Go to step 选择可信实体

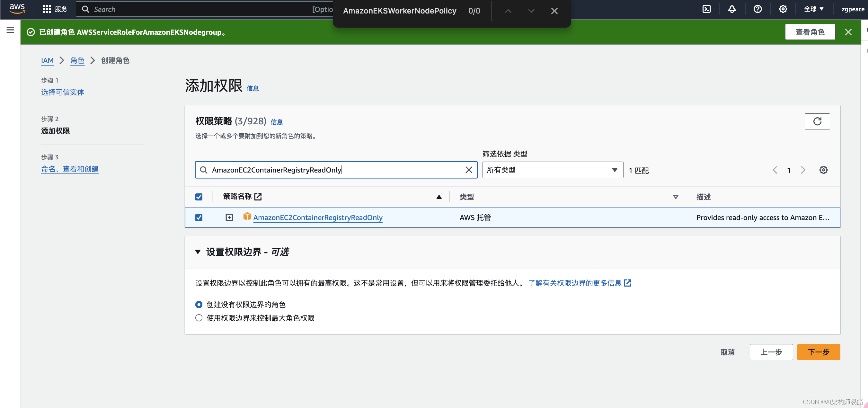(63, 92)
